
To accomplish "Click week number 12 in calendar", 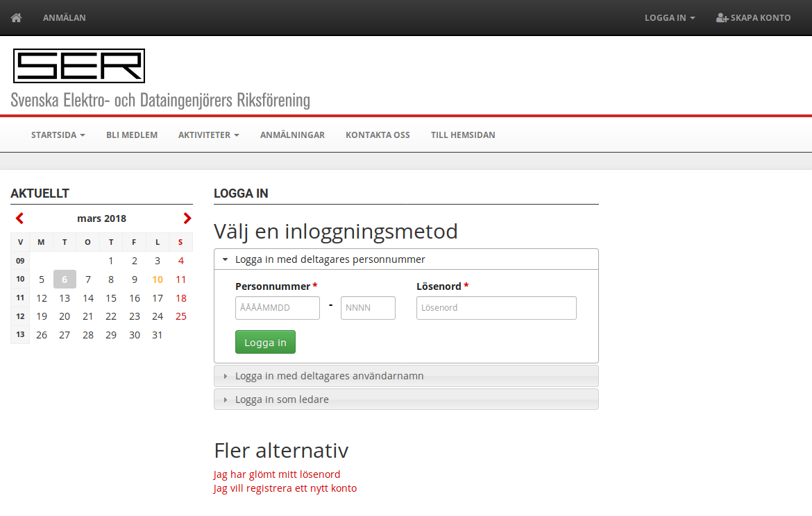I will pyautogui.click(x=20, y=316).
